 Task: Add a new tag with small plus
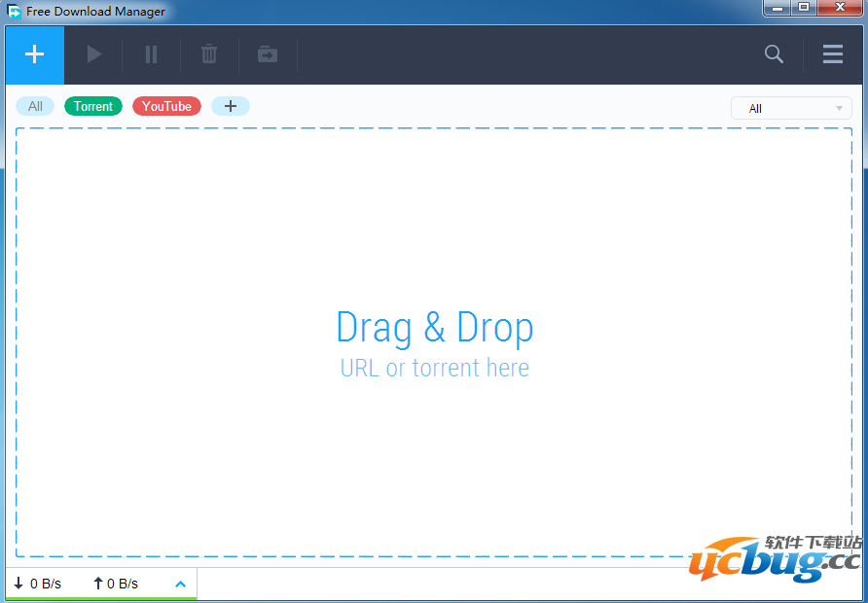pyautogui.click(x=231, y=106)
